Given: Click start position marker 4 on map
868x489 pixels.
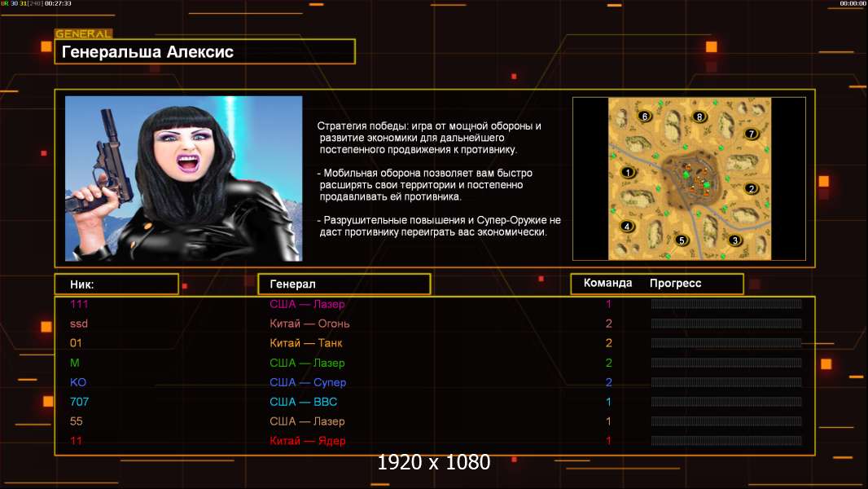Looking at the screenshot, I should (627, 226).
